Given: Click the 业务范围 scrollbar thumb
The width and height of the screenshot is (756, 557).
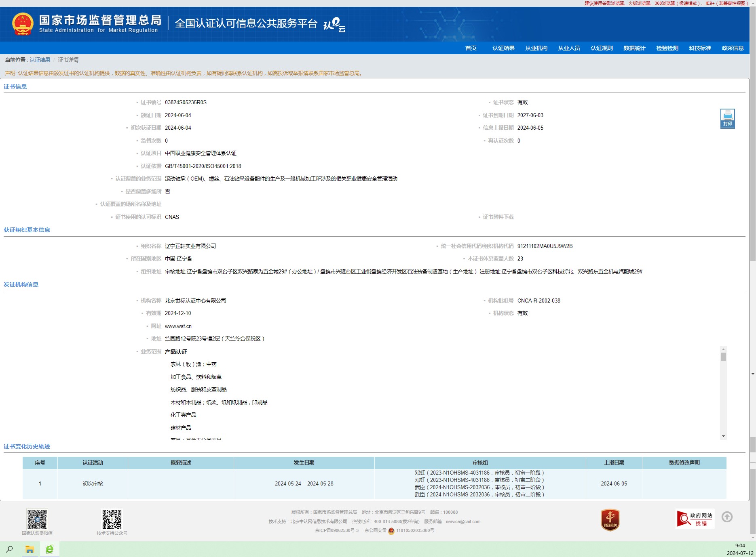Looking at the screenshot, I should [723, 357].
